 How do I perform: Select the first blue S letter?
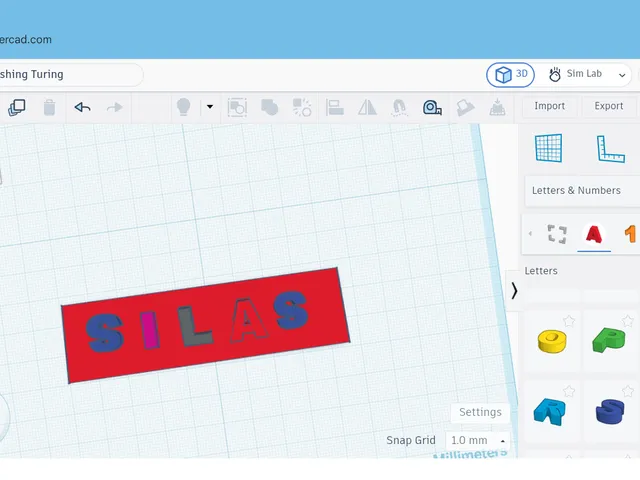(104, 332)
